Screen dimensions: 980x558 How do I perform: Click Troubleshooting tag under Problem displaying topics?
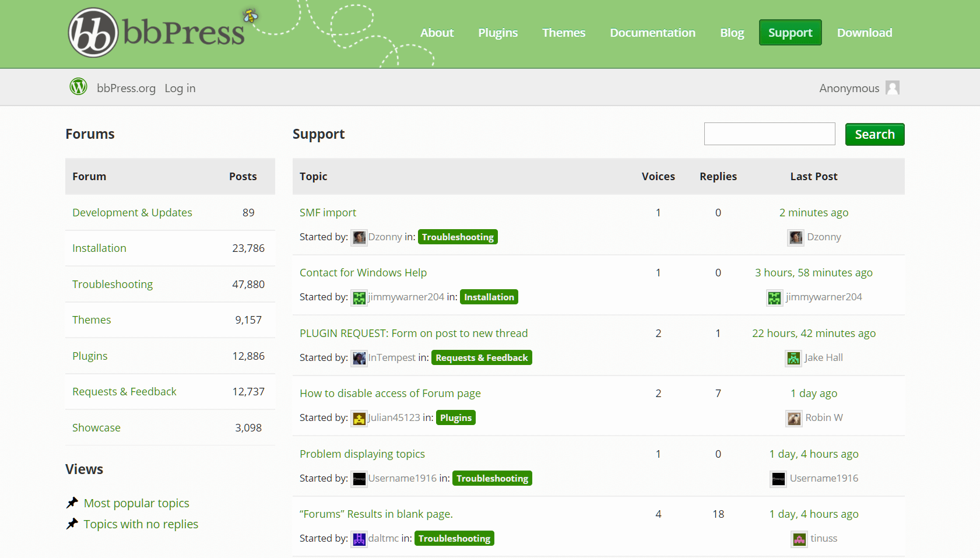click(x=492, y=478)
